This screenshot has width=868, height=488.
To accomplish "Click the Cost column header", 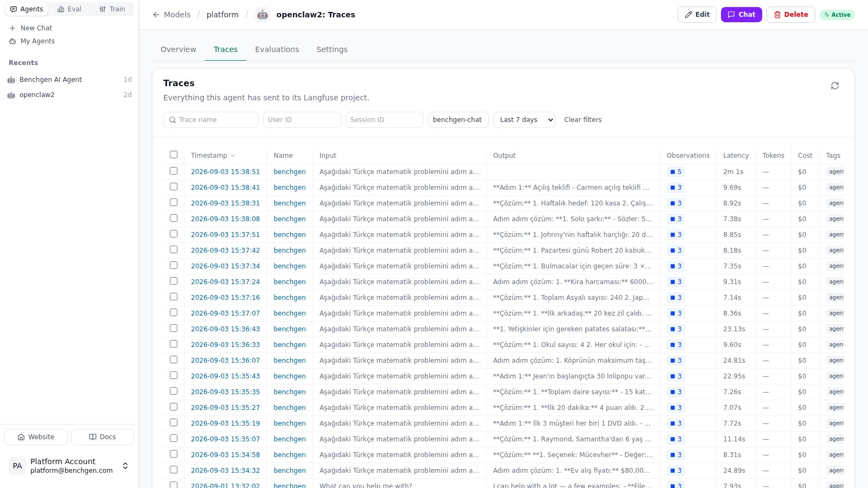I will (805, 156).
